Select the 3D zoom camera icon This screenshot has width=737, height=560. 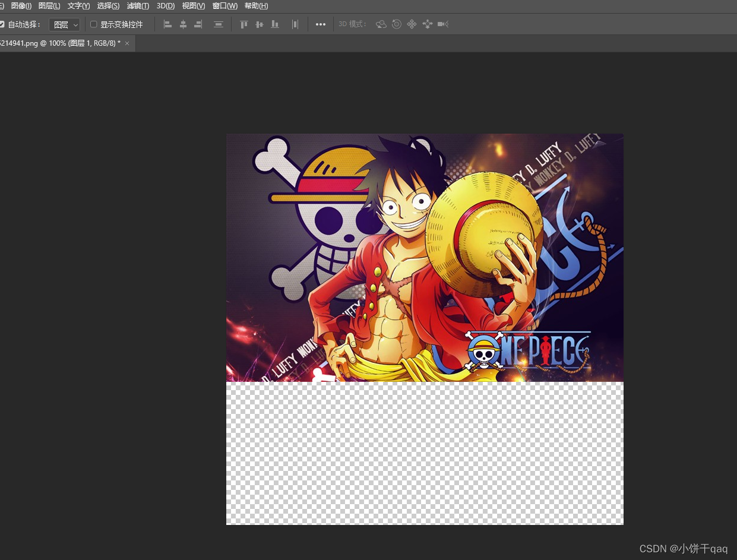(x=442, y=24)
